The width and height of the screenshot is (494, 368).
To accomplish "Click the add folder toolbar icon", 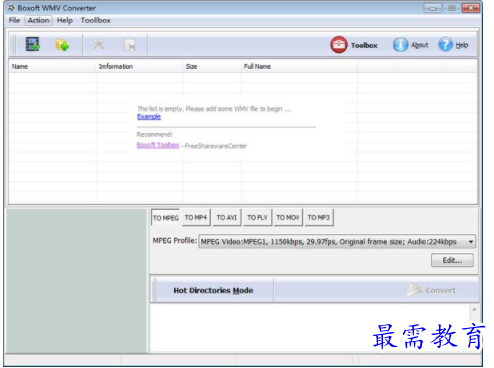I will pos(62,45).
